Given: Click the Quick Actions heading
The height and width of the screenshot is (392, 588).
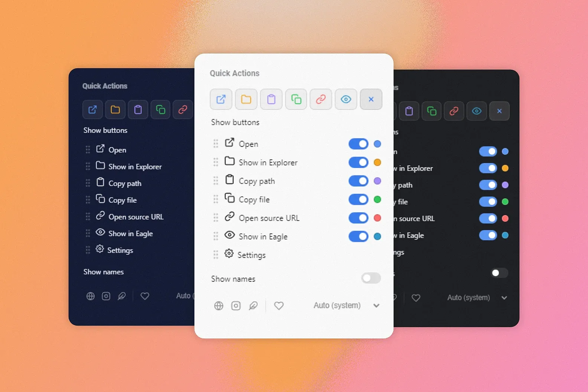Looking at the screenshot, I should (x=234, y=73).
